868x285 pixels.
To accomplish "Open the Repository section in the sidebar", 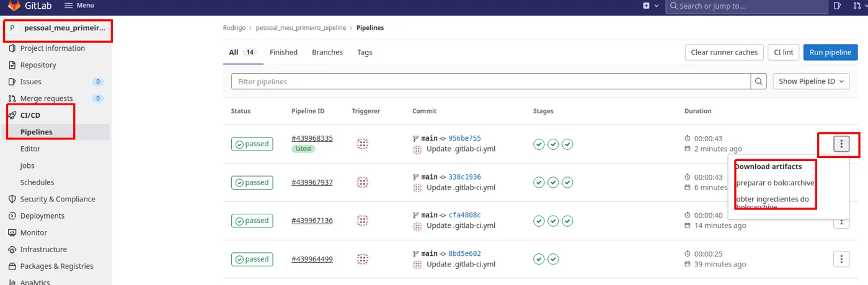I will (38, 65).
